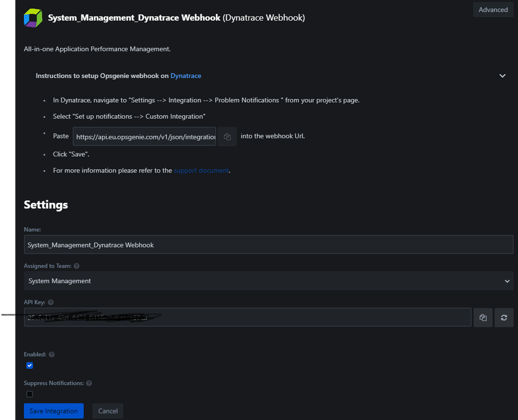Click Save Integration button

[x=53, y=411]
